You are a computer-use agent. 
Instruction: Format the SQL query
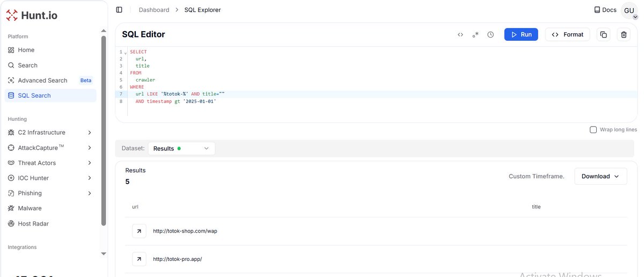(568, 34)
